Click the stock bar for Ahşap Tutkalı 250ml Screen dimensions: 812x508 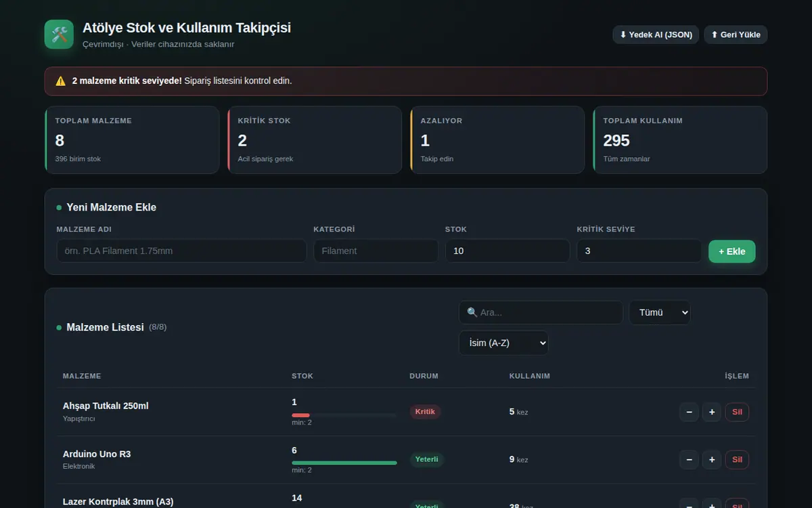344,415
